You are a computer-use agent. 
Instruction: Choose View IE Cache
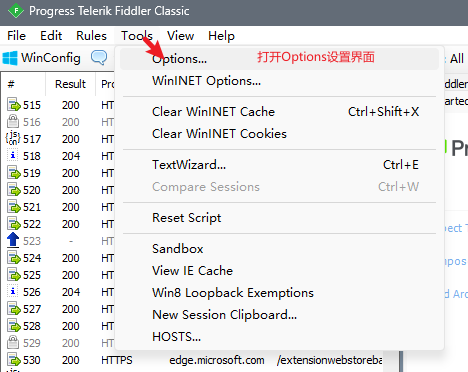(279, 271)
